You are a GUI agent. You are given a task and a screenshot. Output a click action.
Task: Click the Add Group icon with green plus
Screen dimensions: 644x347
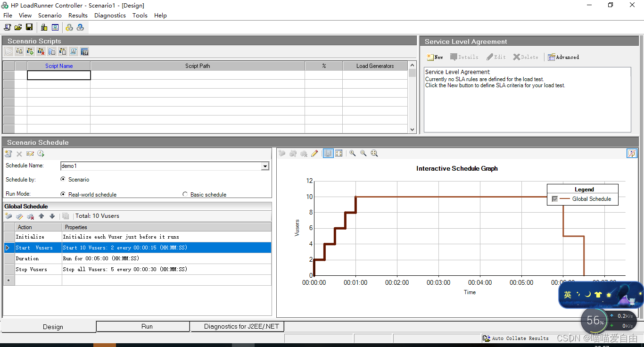pyautogui.click(x=30, y=51)
